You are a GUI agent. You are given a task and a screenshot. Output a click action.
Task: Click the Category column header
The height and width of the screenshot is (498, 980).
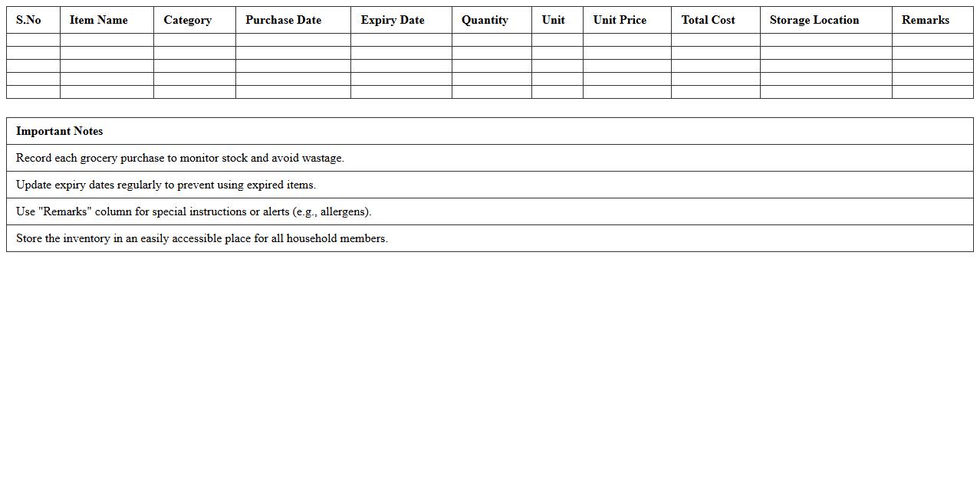tap(187, 20)
